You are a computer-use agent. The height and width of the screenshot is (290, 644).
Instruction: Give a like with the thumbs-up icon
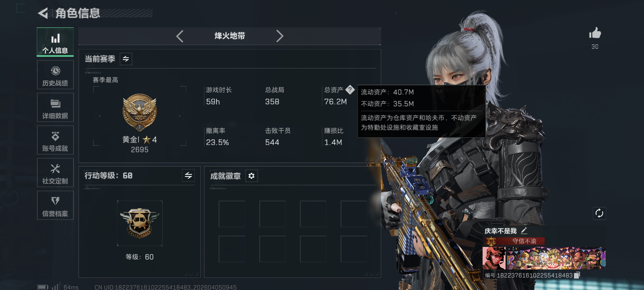595,33
